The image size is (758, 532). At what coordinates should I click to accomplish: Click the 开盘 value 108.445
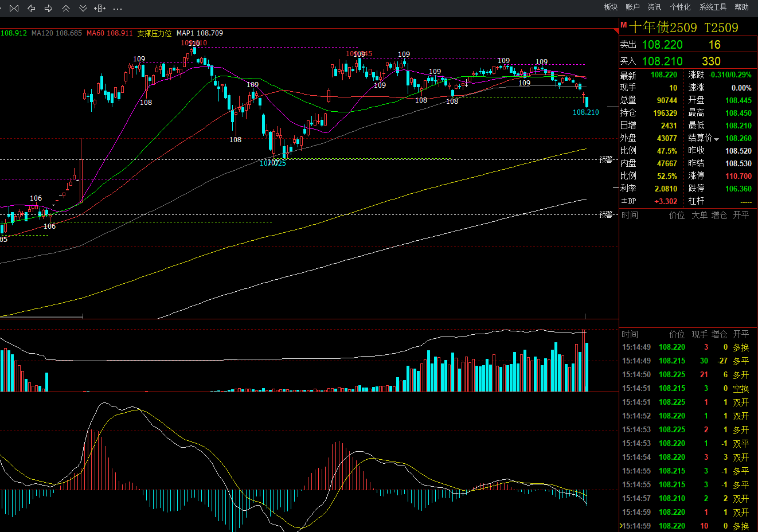[x=739, y=100]
